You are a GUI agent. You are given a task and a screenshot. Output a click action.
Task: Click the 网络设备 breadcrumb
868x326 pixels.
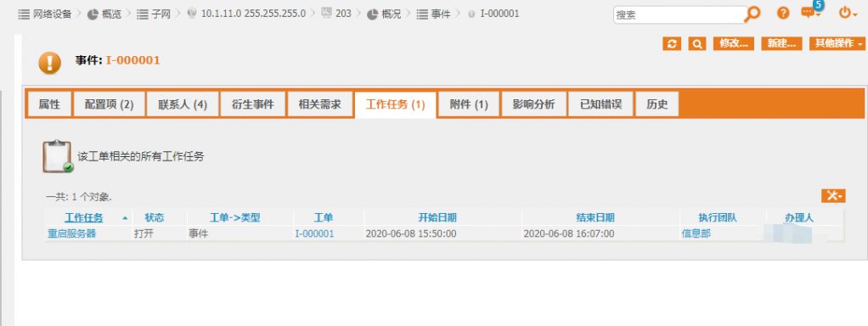tap(53, 14)
